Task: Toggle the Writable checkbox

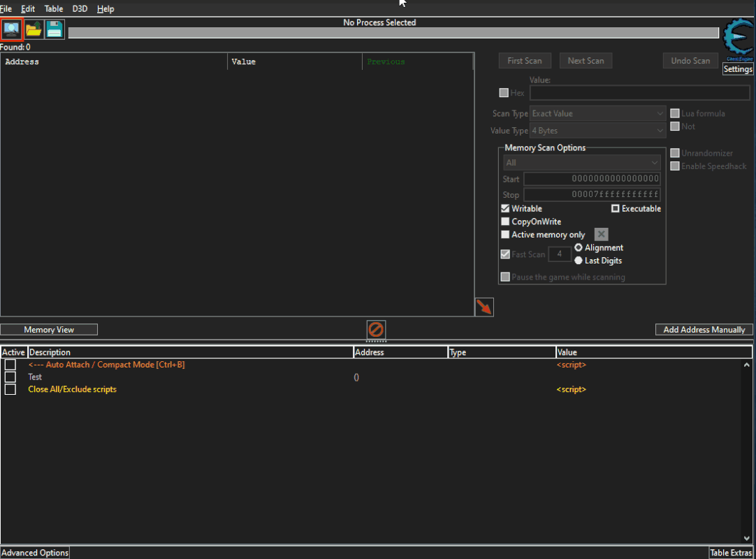Action: tap(505, 208)
